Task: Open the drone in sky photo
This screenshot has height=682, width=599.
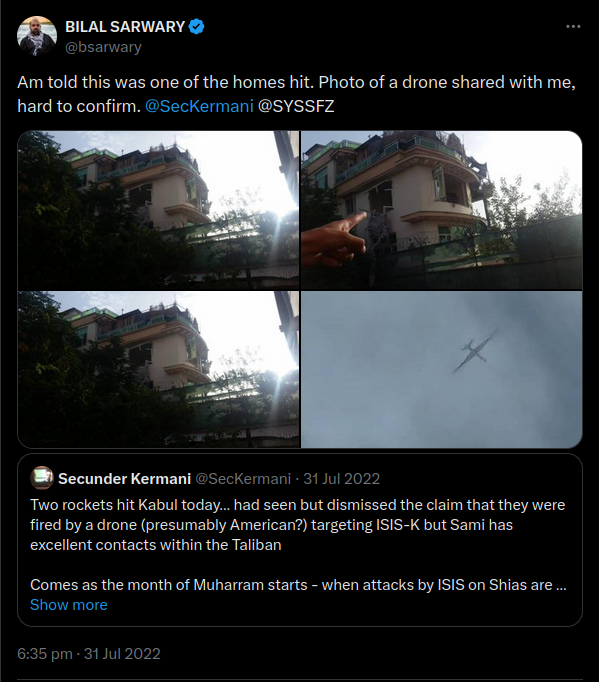Action: (442, 369)
